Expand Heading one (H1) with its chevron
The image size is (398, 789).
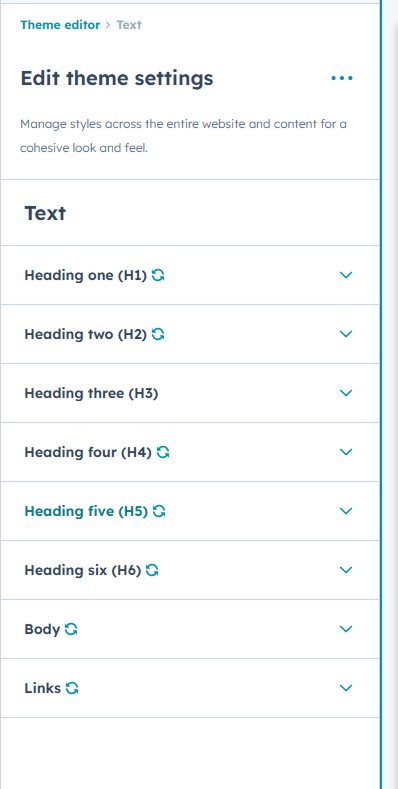346,275
